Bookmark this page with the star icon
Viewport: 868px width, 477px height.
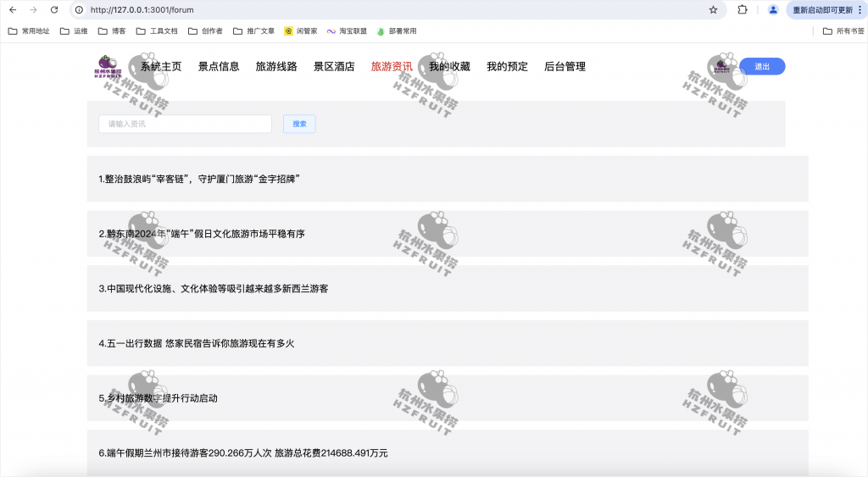click(713, 10)
